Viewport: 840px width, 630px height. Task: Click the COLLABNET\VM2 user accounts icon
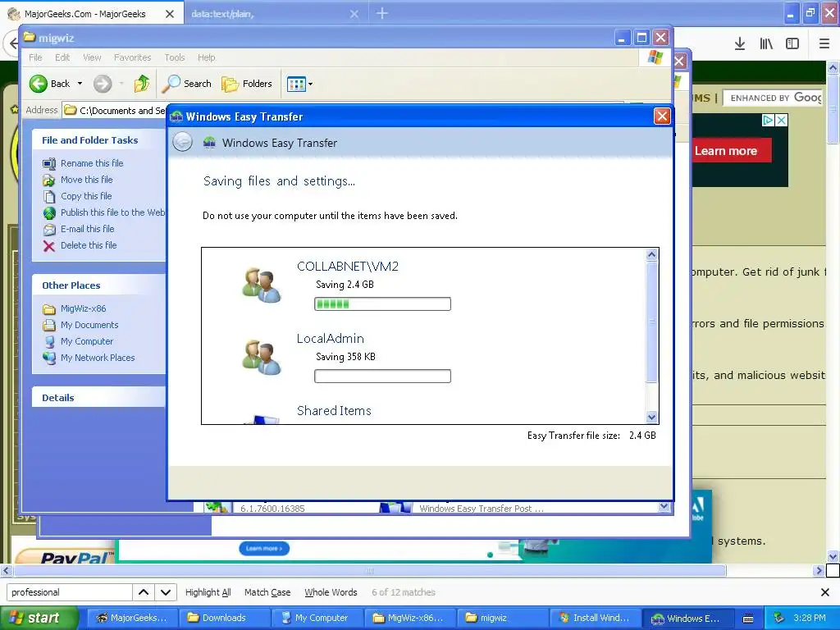point(262,285)
